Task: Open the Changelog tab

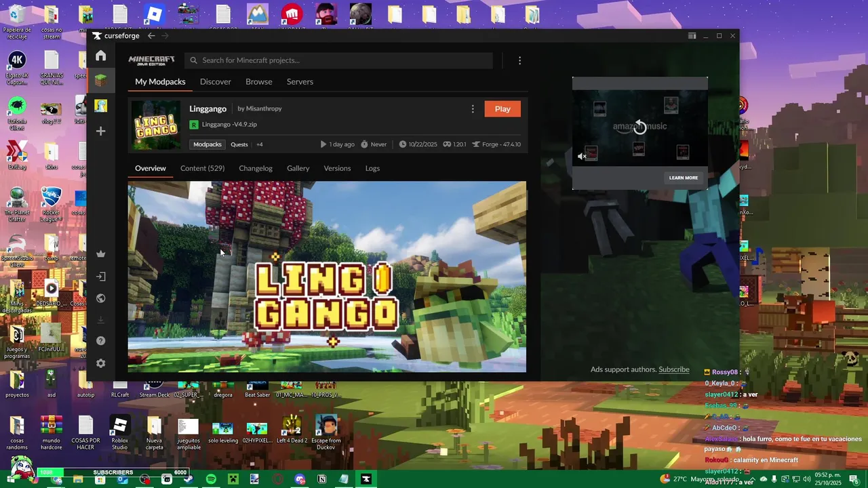Action: [256, 168]
